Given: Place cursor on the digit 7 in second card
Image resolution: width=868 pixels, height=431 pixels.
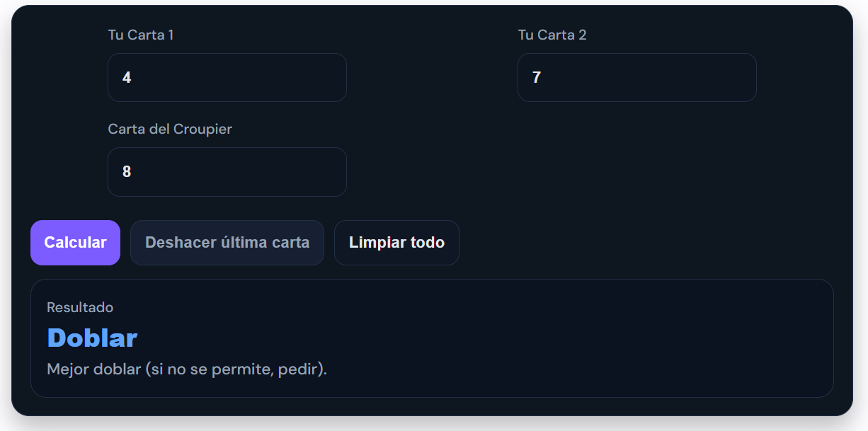Looking at the screenshot, I should click(537, 78).
